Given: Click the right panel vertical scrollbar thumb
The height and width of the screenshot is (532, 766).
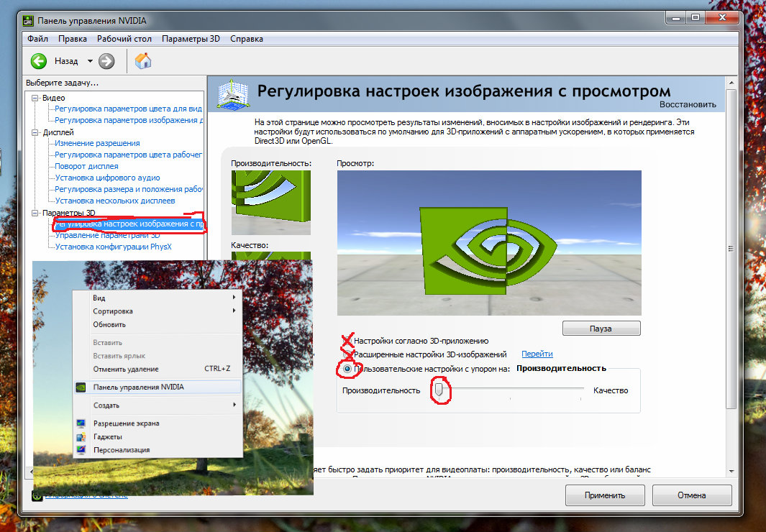Looking at the screenshot, I should click(x=731, y=249).
